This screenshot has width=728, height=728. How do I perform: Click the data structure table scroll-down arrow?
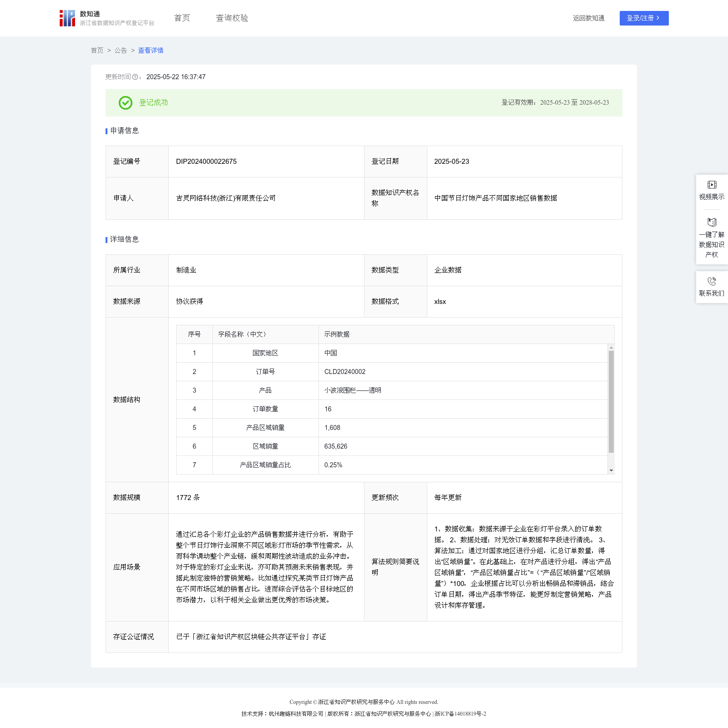tap(611, 470)
